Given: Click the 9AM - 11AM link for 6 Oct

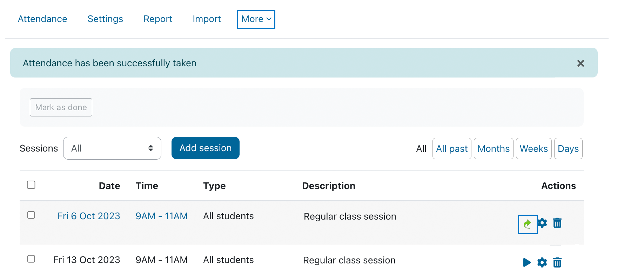Looking at the screenshot, I should click(162, 216).
